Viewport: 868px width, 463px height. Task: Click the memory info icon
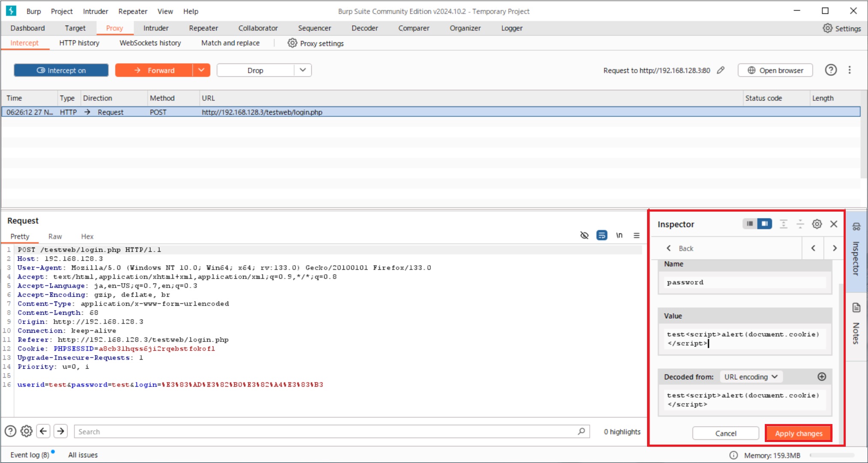pos(734,455)
